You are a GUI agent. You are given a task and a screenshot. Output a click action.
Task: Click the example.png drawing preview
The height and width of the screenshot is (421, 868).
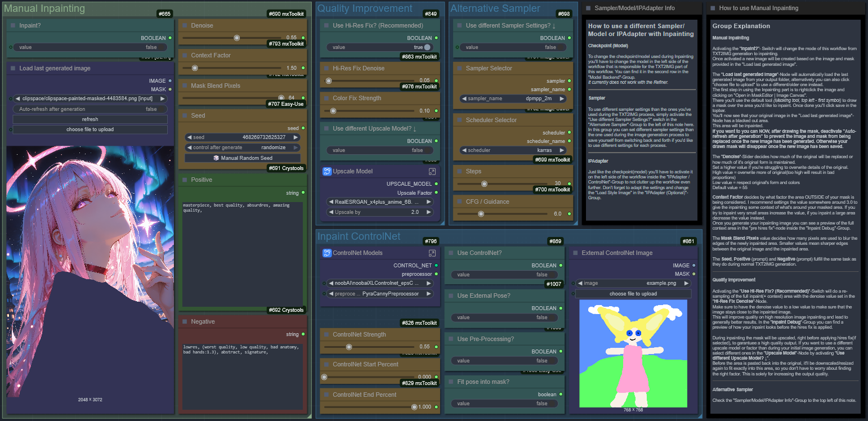click(x=633, y=353)
